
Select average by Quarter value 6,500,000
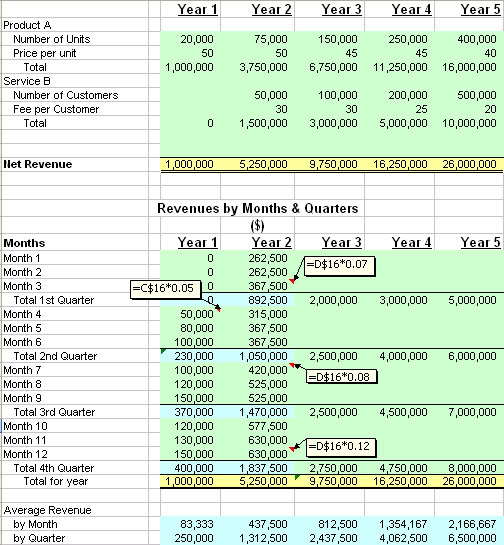(x=472, y=538)
